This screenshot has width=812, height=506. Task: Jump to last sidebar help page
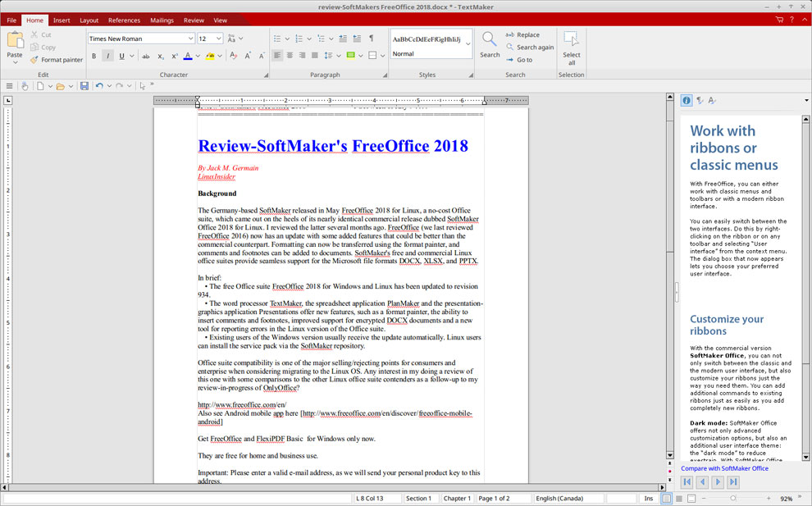(x=733, y=481)
